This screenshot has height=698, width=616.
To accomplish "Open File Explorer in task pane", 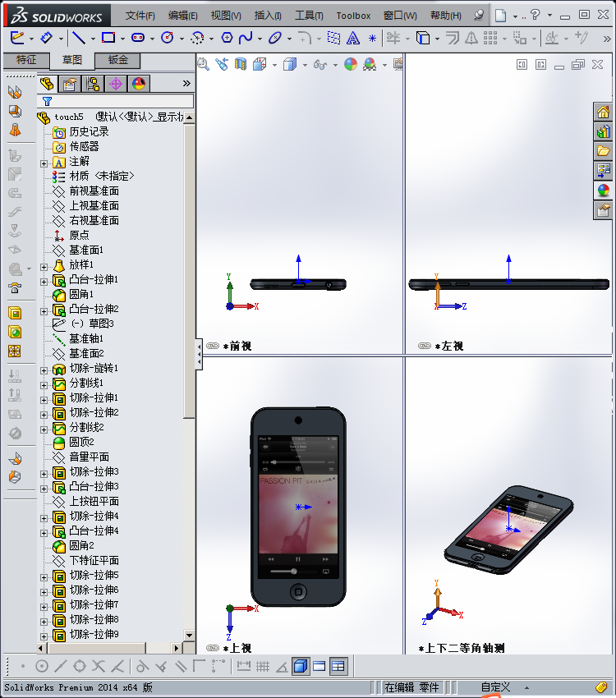I will (604, 151).
